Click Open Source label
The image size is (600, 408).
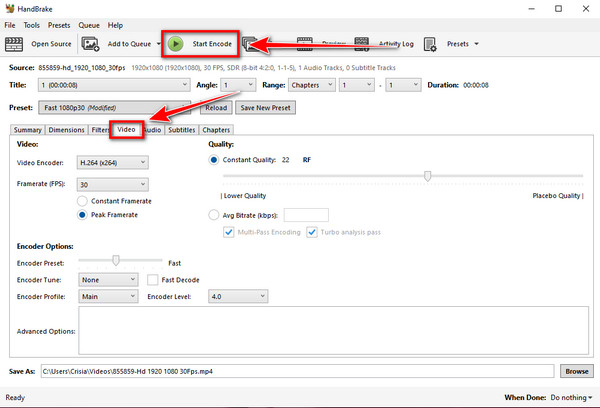click(51, 44)
